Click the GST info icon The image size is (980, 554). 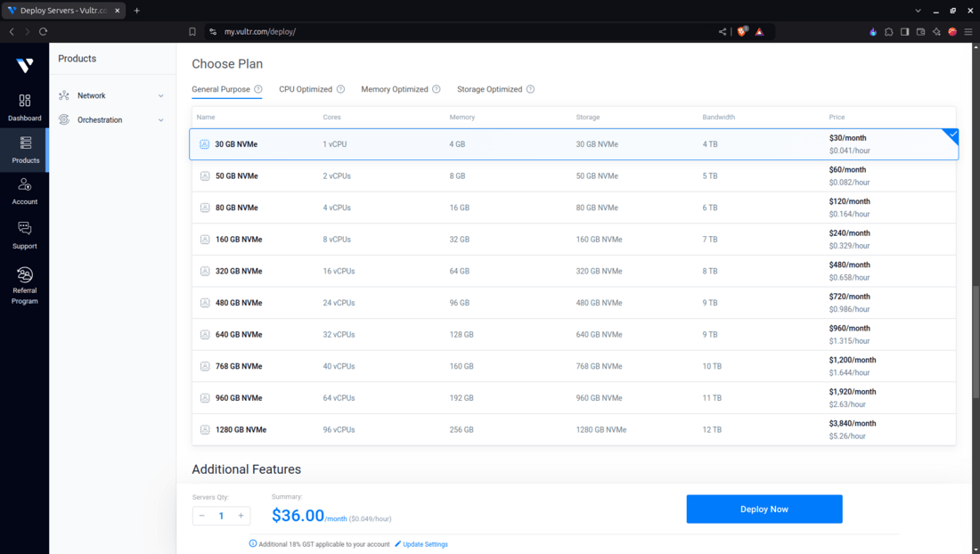tap(252, 543)
